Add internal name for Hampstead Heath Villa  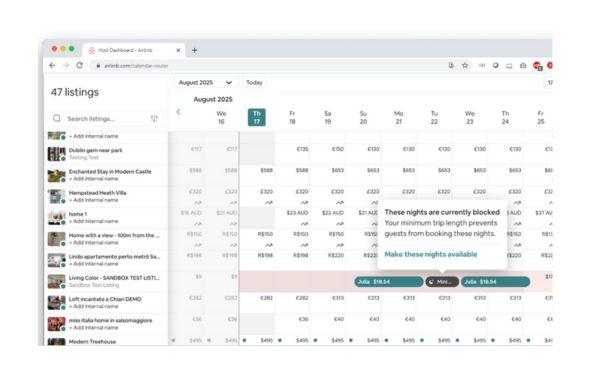point(94,200)
